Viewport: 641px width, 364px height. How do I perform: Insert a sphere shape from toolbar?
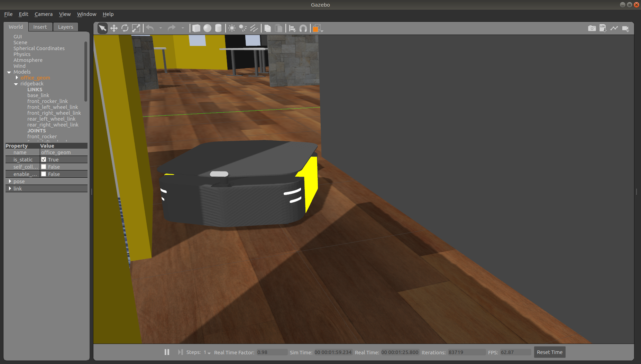[207, 28]
